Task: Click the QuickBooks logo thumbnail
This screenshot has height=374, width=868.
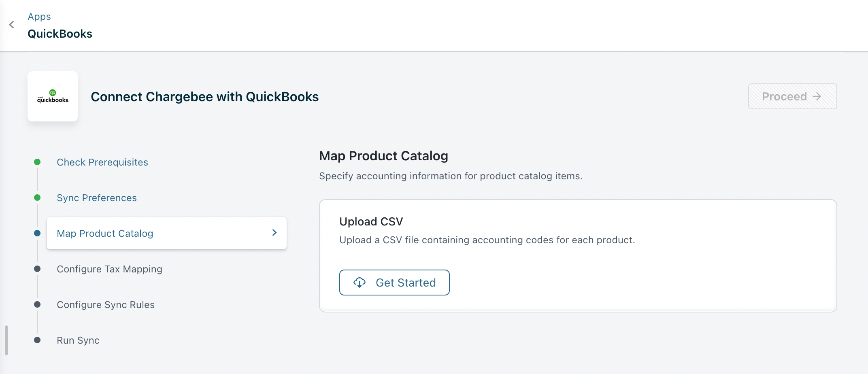Action: point(53,96)
